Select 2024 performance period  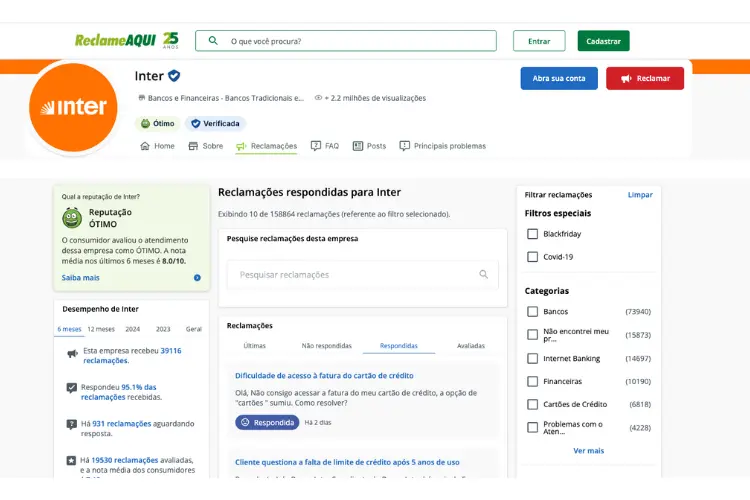coord(132,329)
